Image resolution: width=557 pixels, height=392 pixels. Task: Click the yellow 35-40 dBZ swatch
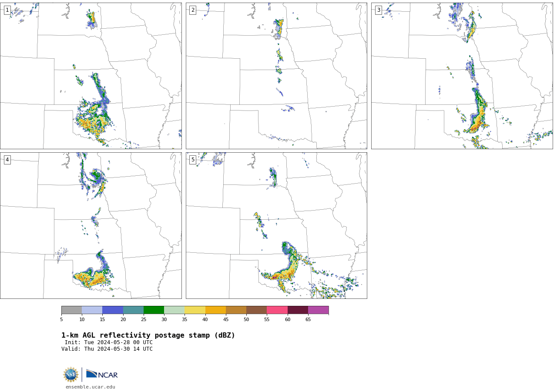pos(195,310)
